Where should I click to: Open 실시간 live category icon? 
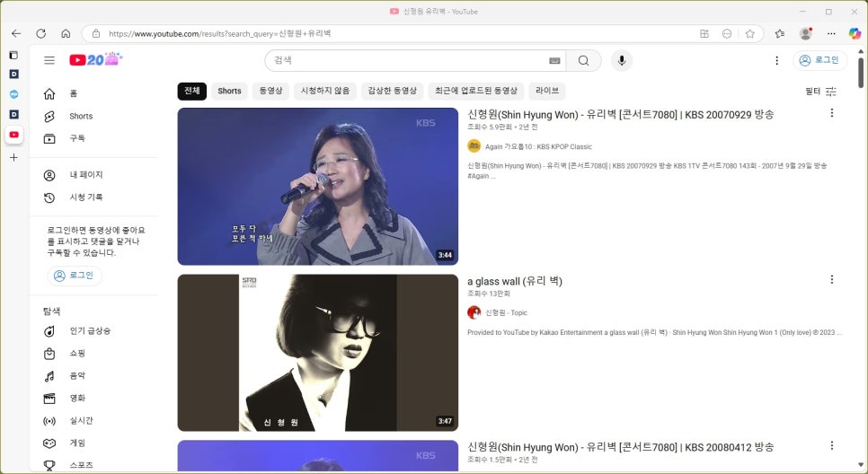(49, 421)
